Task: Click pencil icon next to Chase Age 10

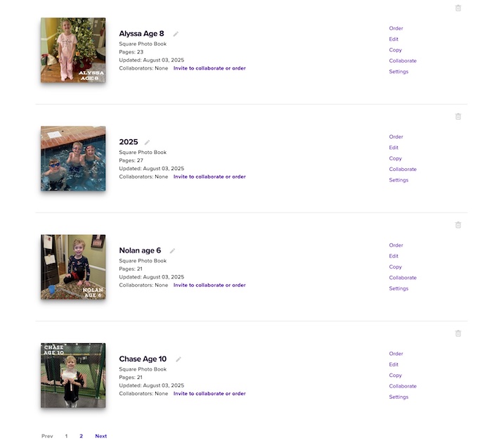Action: pos(179,359)
